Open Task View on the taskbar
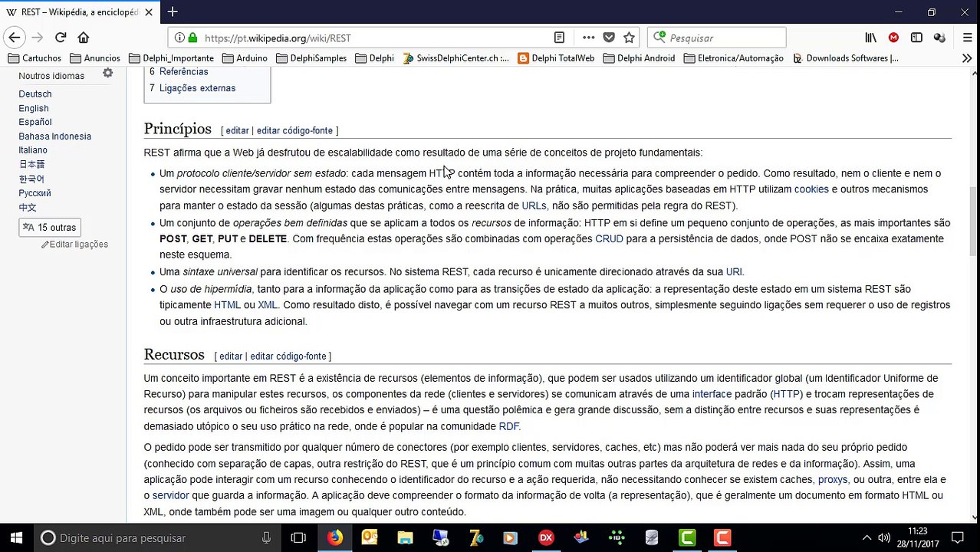This screenshot has height=552, width=980. (298, 538)
